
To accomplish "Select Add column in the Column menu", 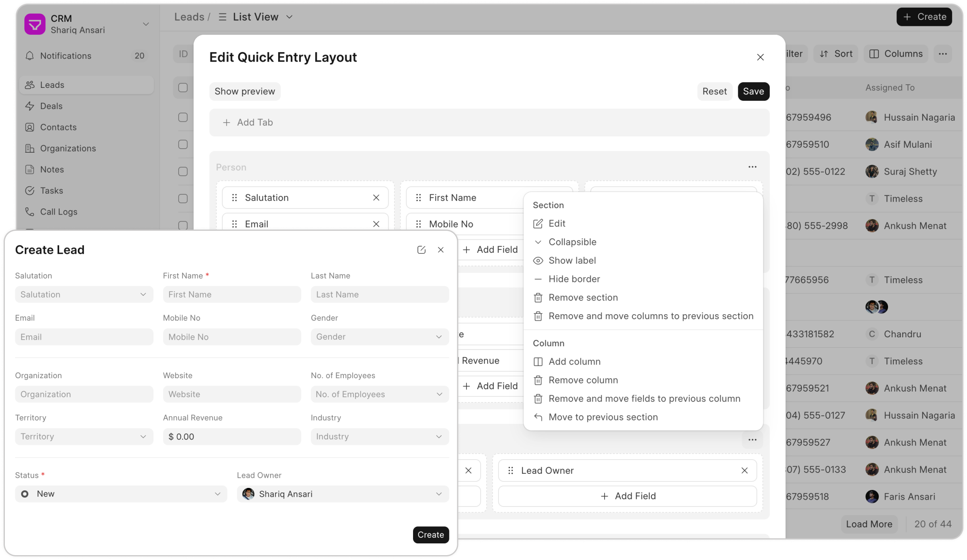I will [574, 361].
